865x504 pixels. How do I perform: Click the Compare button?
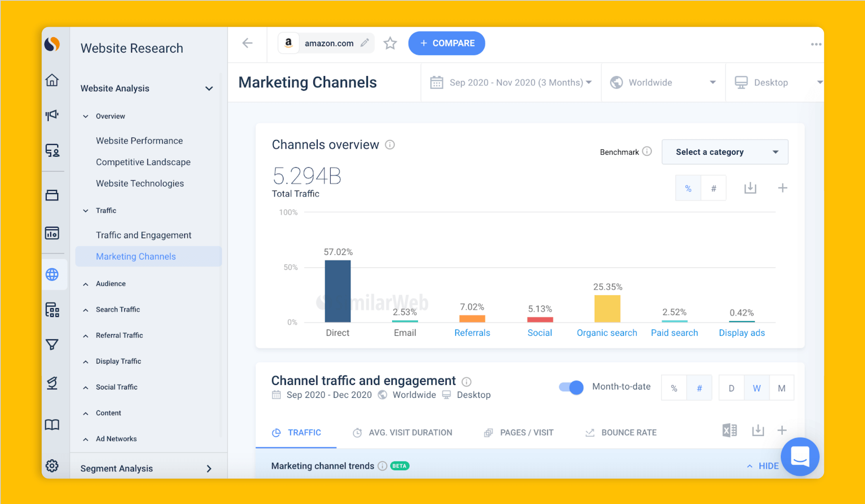(446, 43)
